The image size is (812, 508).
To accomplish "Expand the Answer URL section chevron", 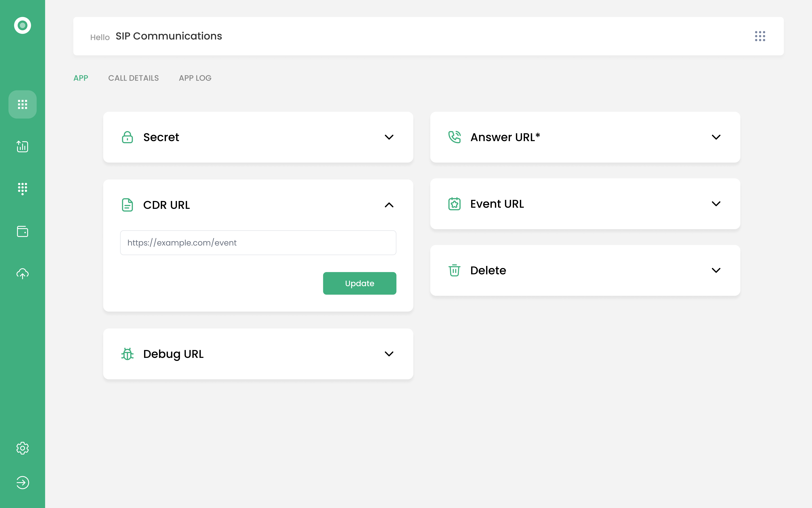I will coord(716,137).
